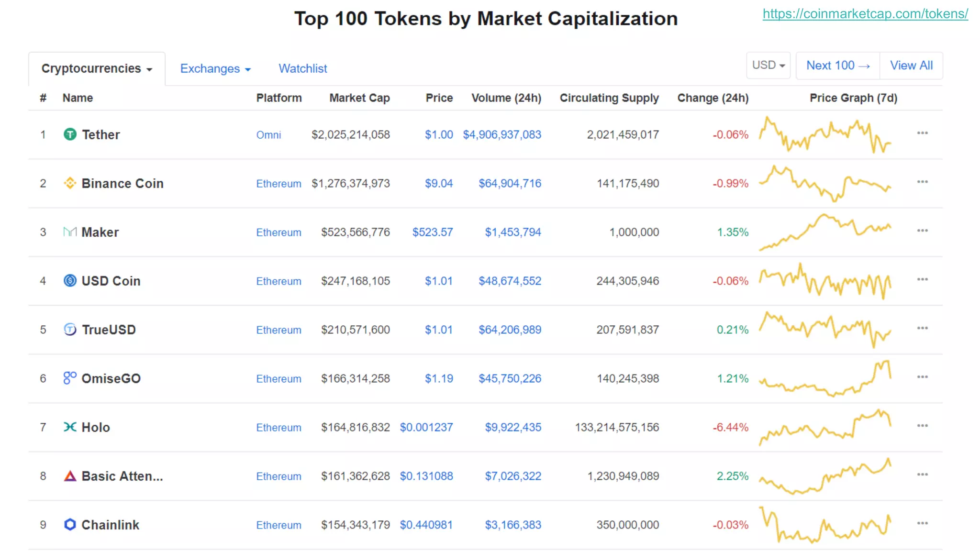Image resolution: width=980 pixels, height=551 pixels.
Task: Switch to the Watchlist tab
Action: [x=303, y=69]
